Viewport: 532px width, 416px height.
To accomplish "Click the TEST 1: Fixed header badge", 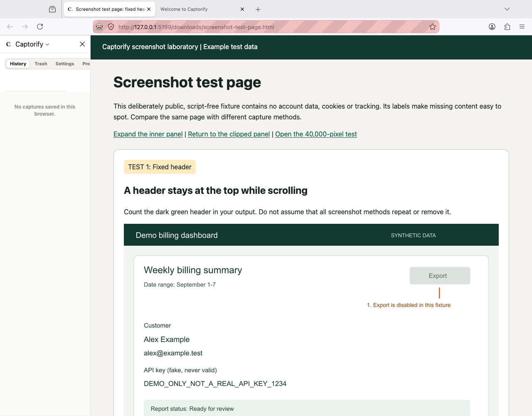I will tap(160, 167).
